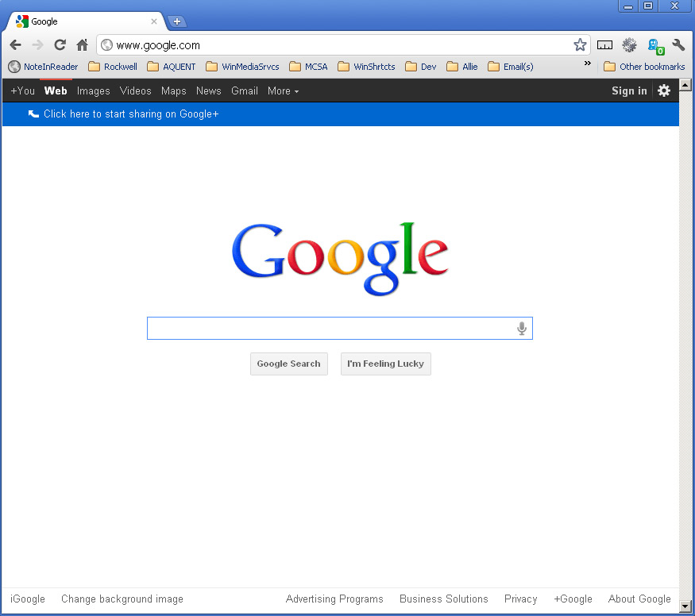The image size is (695, 616).
Task: Open the AQUENT bookmarks folder
Action: (171, 67)
